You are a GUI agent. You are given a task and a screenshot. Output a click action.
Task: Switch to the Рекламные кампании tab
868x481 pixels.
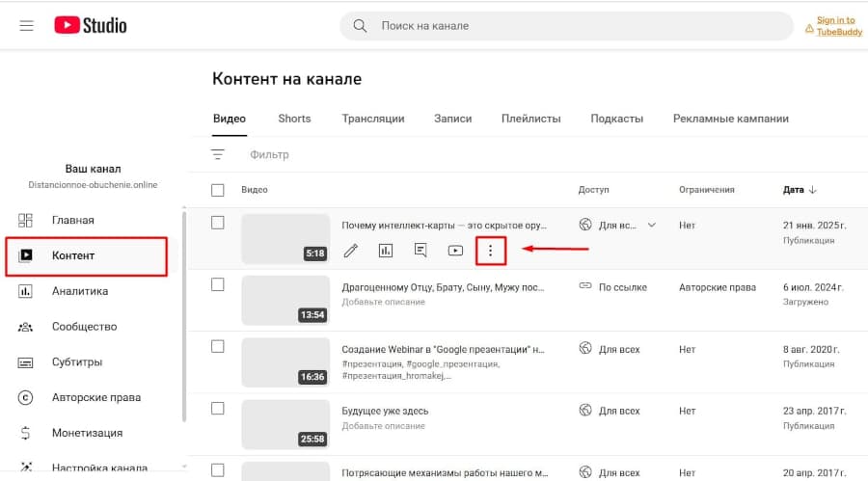click(x=731, y=119)
